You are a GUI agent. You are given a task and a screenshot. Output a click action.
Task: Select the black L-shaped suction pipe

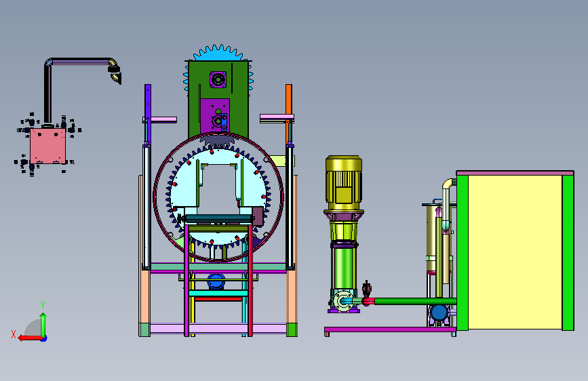click(x=47, y=92)
